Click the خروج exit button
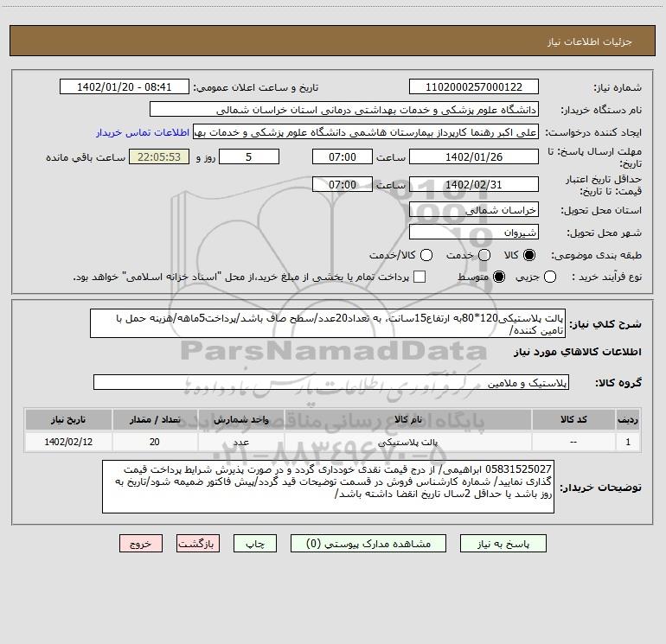 (x=141, y=544)
